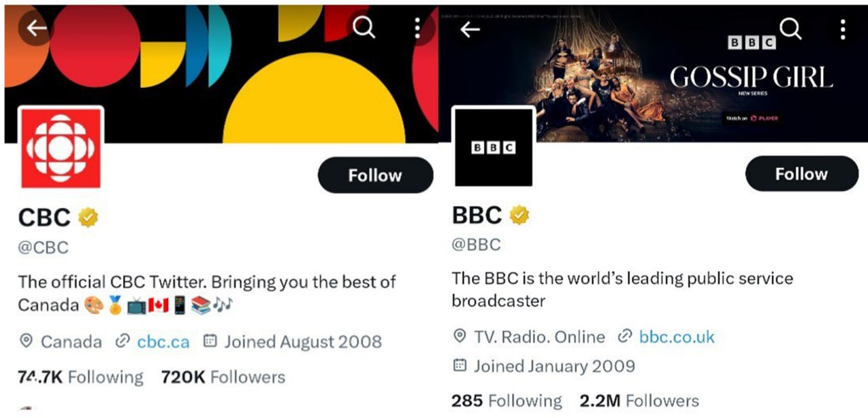Screen dimensions: 868x418
Task: Open three-dot menu on CBC profile
Action: pyautogui.click(x=417, y=28)
